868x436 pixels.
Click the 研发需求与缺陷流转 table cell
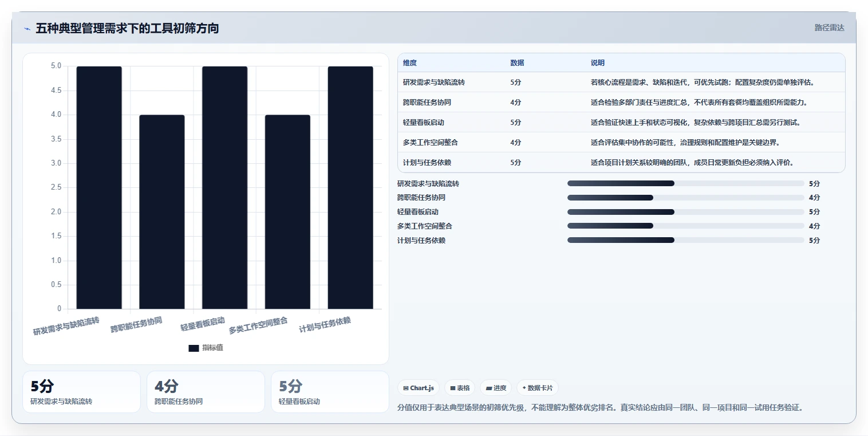[x=433, y=83]
